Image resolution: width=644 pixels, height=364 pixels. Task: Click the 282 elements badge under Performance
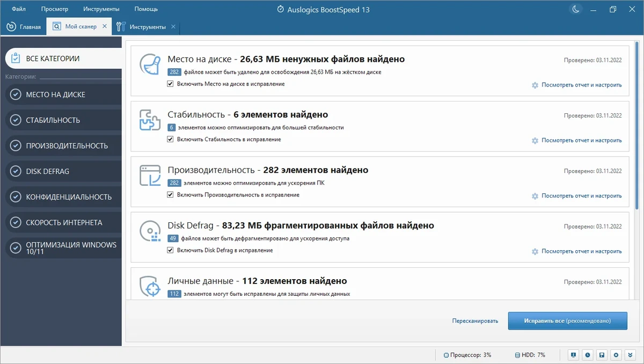point(174,183)
